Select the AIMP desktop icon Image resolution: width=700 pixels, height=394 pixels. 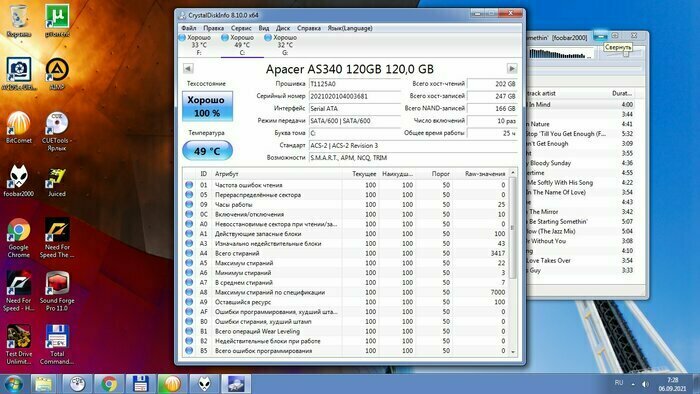57,74
